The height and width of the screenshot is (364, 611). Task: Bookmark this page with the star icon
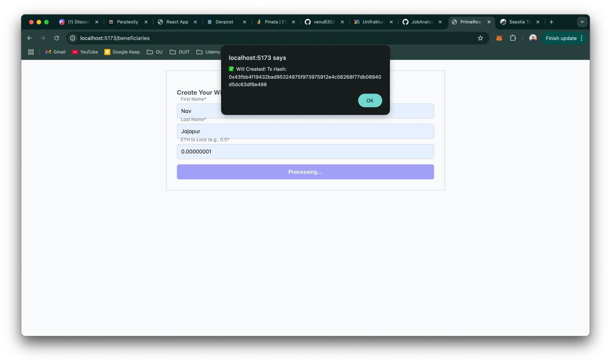point(480,38)
